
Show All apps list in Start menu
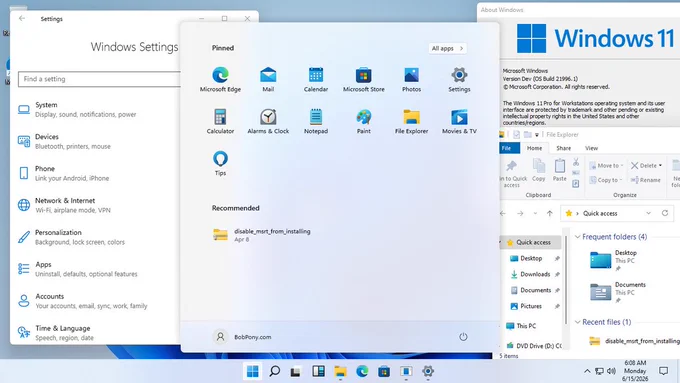coord(448,48)
